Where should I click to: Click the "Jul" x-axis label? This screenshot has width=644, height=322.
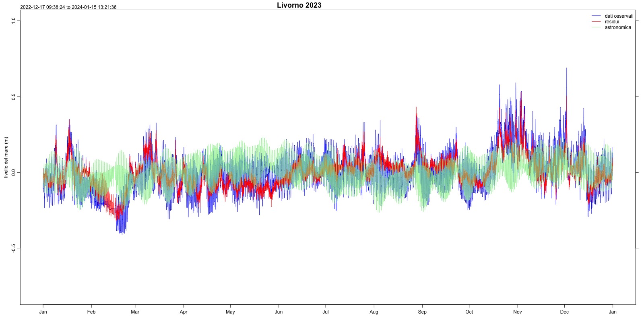326,312
